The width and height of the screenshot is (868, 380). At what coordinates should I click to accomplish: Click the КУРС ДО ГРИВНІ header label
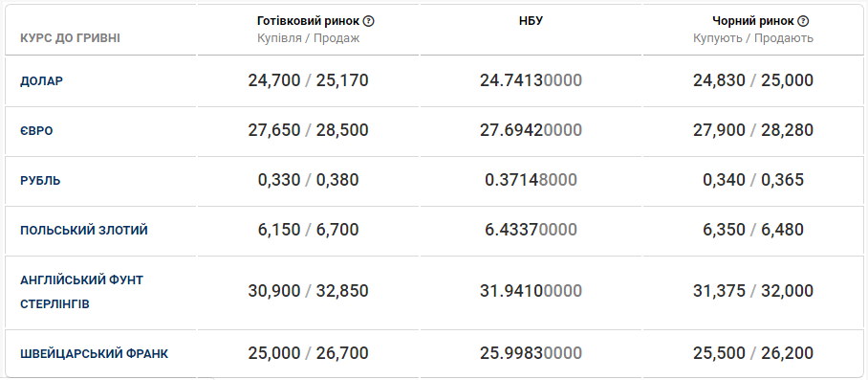71,39
